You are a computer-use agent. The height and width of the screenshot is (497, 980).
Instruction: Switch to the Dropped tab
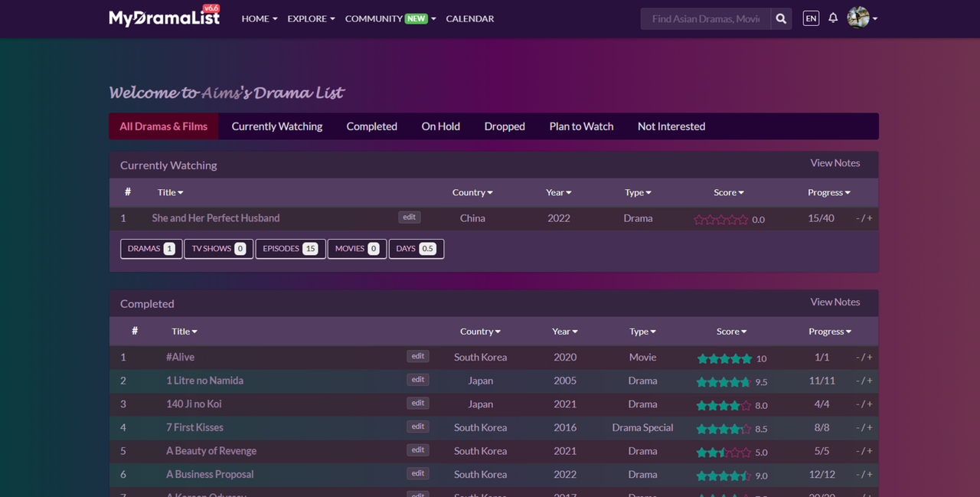click(x=505, y=126)
